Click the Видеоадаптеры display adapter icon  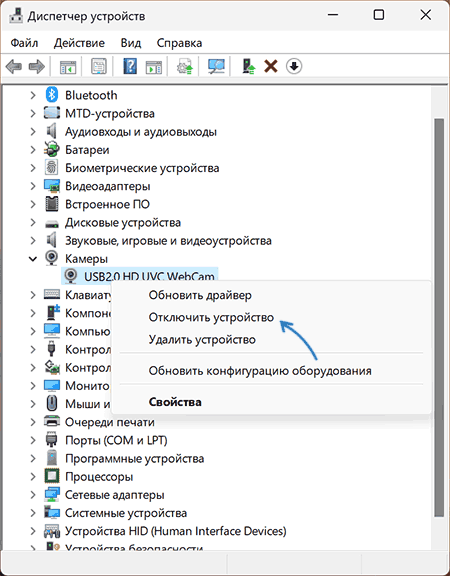pyautogui.click(x=51, y=186)
